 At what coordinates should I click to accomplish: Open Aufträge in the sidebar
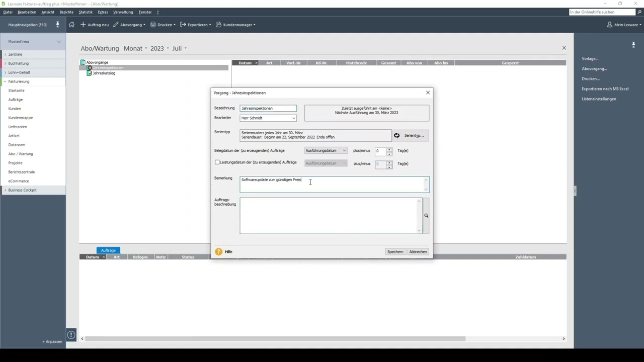coord(15,100)
